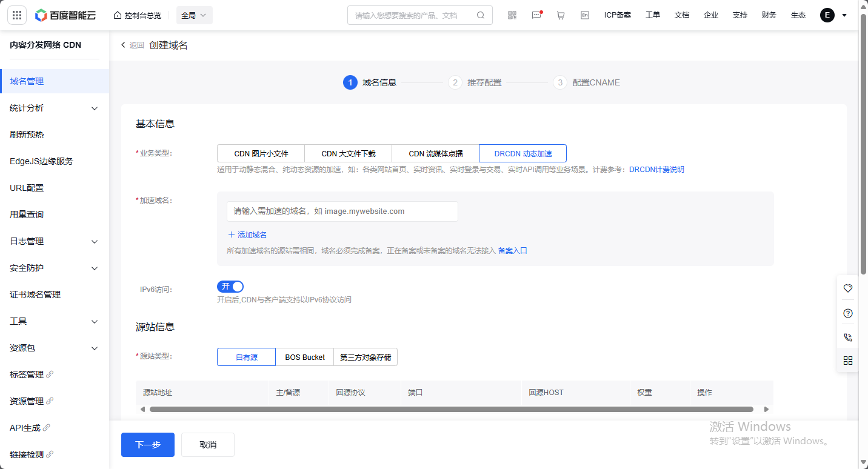Click 下一步 to continue
868x469 pixels.
148,445
